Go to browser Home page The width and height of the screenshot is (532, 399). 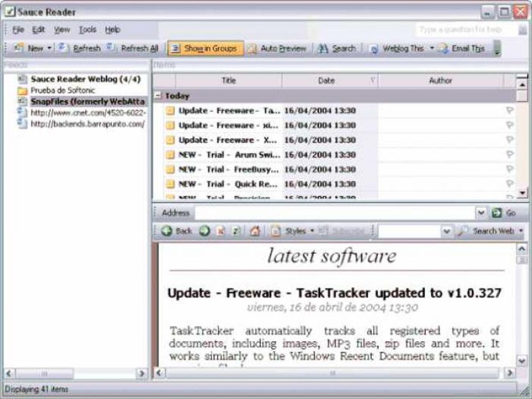pos(255,231)
